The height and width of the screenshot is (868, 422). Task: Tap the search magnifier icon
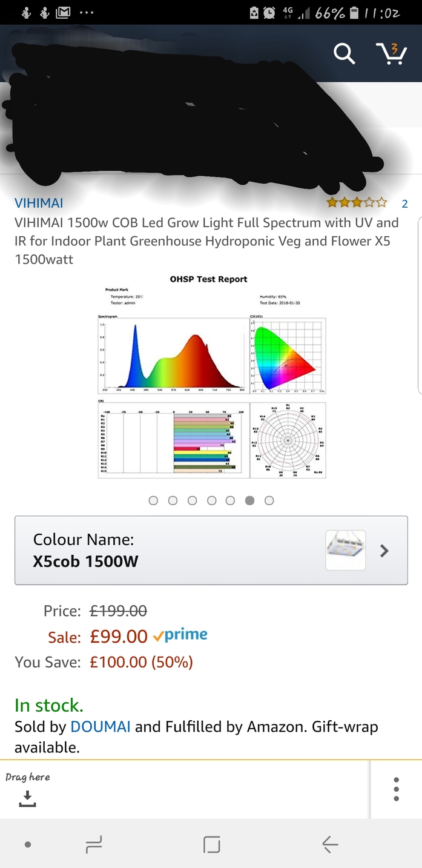(344, 53)
